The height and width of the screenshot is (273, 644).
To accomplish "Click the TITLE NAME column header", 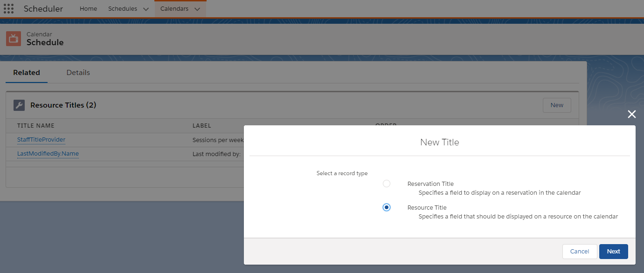I will click(x=36, y=126).
